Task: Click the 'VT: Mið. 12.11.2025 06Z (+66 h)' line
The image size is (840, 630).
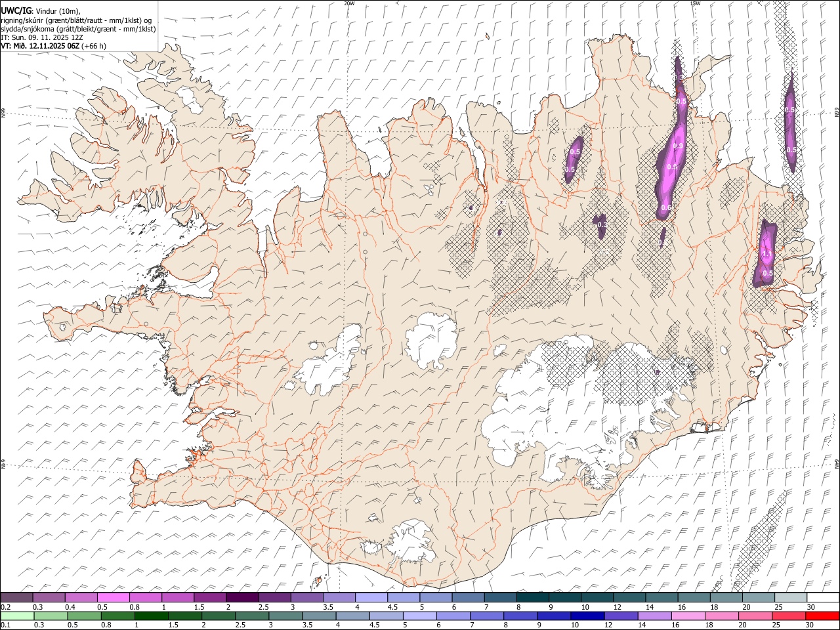Action: (54, 46)
